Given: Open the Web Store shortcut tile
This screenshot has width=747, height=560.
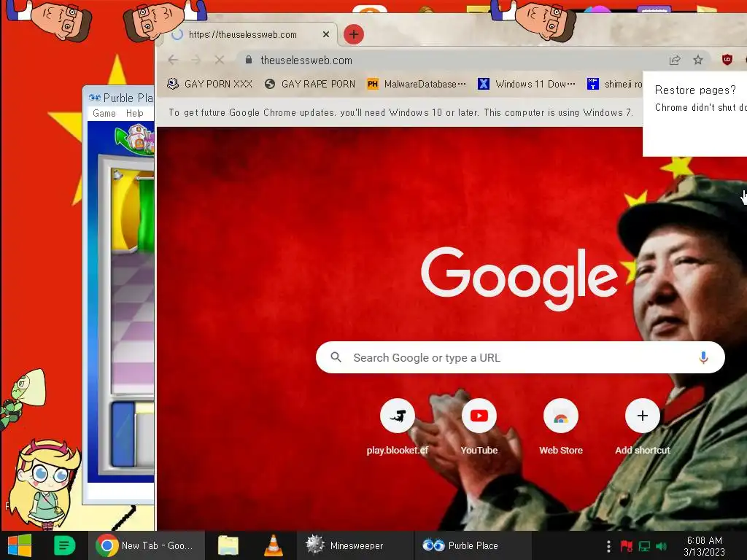Looking at the screenshot, I should (561, 427).
